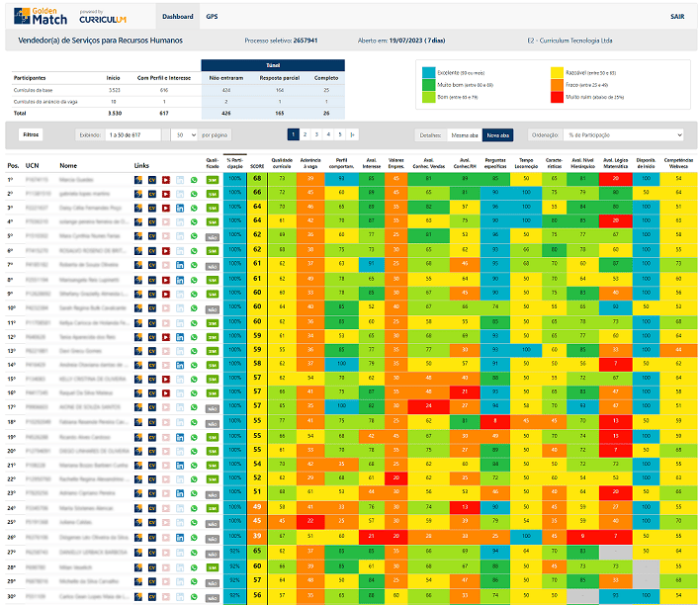The width and height of the screenshot is (700, 605).
Task: Click the SAIR logout link
Action: click(677, 17)
